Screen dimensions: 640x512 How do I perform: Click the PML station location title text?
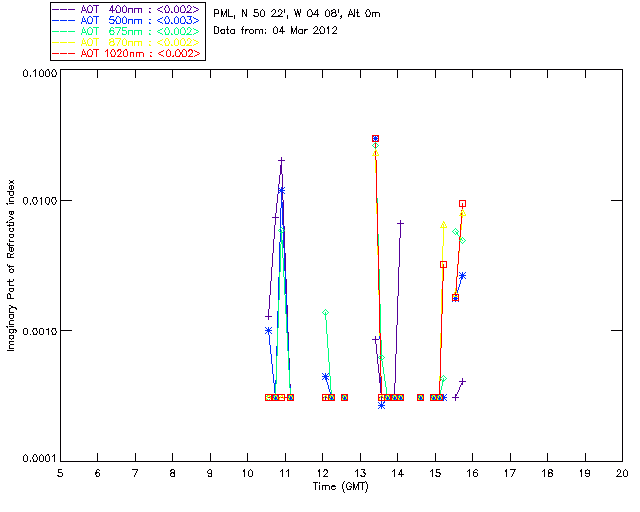pos(297,14)
